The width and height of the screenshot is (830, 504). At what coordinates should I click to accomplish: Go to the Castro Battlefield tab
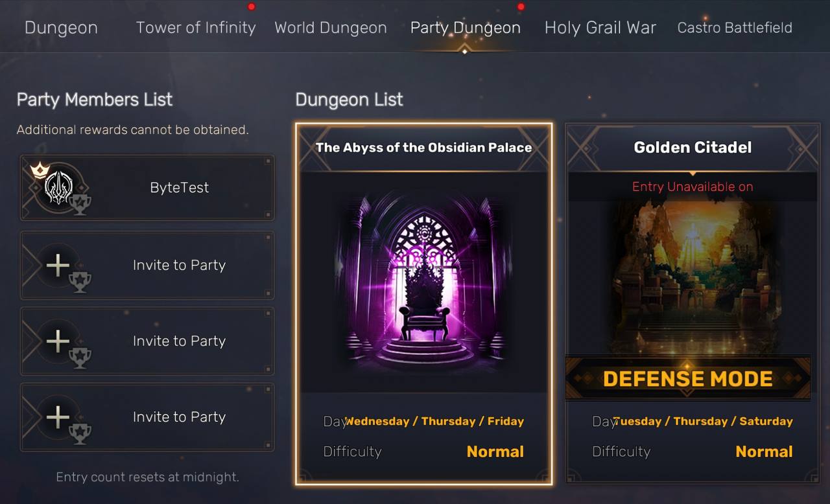tap(735, 28)
